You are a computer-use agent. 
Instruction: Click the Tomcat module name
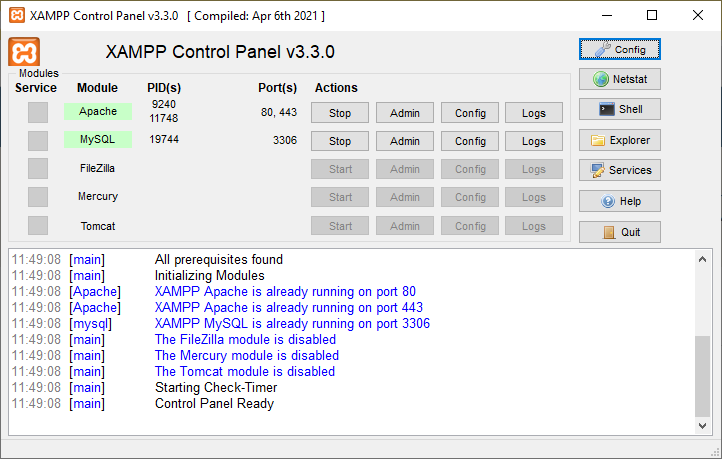98,226
